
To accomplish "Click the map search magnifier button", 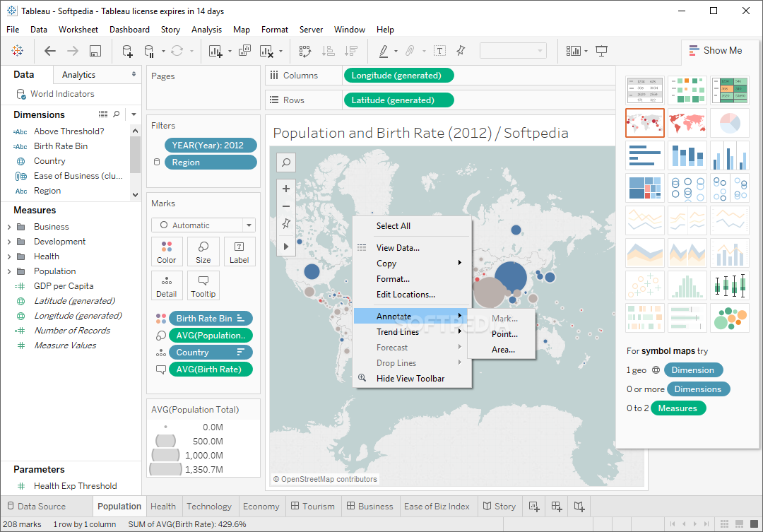I will tap(286, 162).
